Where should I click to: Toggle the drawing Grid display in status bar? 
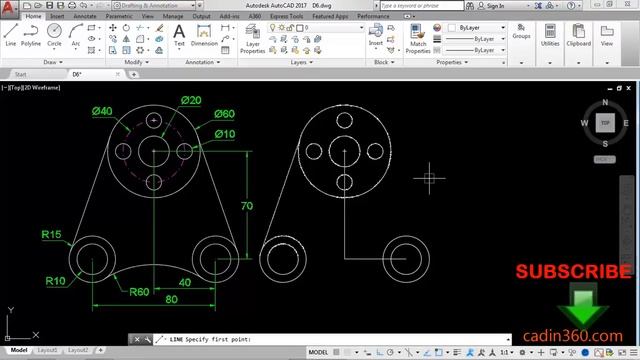336,352
